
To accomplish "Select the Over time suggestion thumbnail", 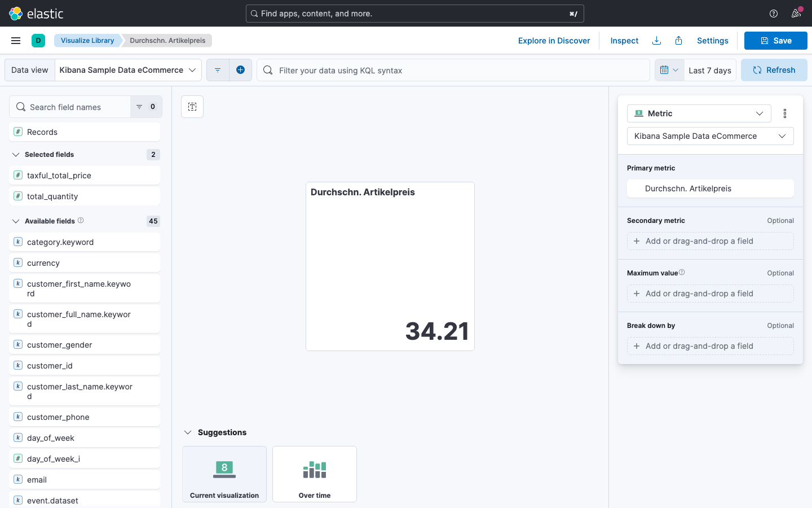I will [315, 474].
